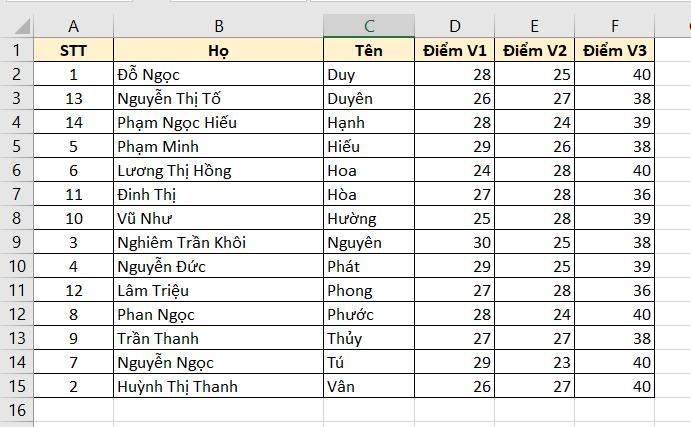691x427 pixels.
Task: Click the "STT" header cell
Action: click(x=73, y=50)
